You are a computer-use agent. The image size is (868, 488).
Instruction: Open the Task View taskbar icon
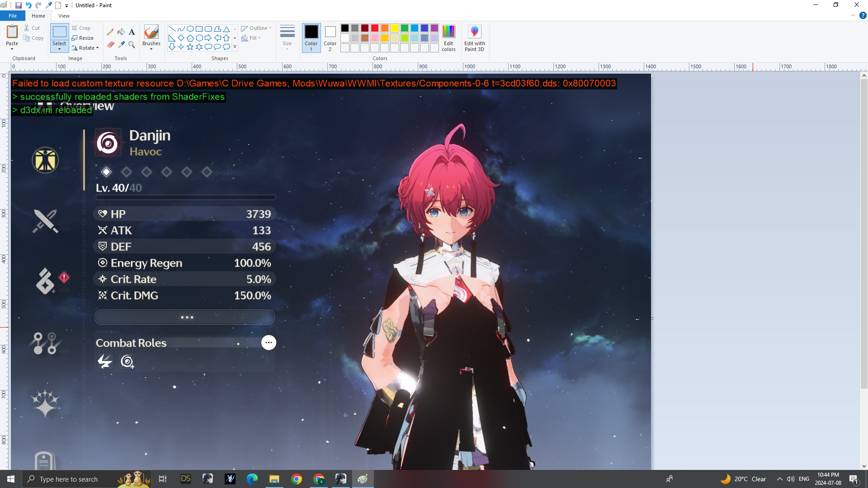(x=163, y=479)
